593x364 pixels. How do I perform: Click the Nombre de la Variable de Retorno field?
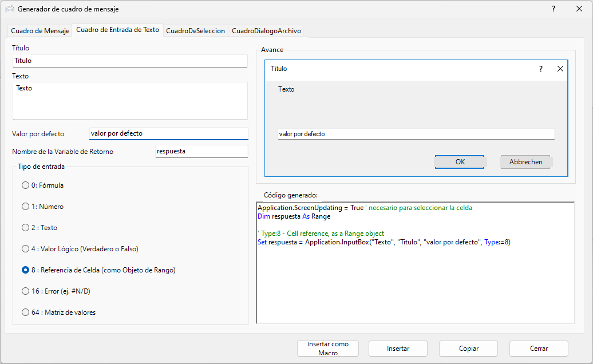[201, 151]
